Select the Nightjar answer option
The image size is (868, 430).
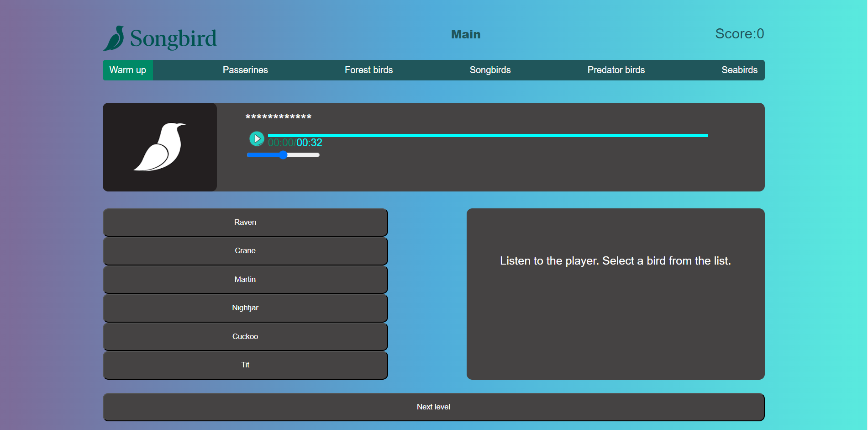pyautogui.click(x=245, y=308)
